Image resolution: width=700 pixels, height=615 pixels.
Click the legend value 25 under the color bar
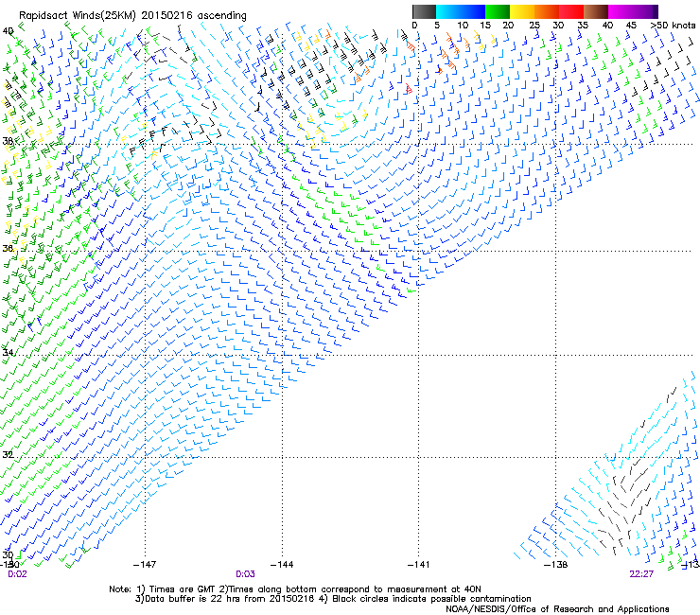tap(534, 26)
